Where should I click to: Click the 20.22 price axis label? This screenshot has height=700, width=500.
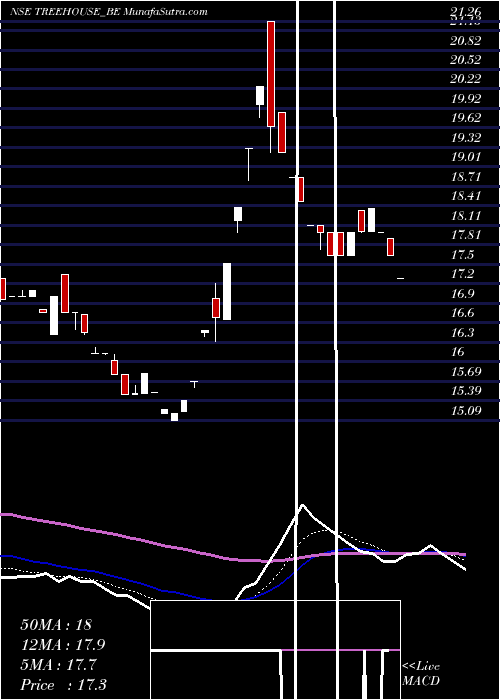click(x=466, y=79)
